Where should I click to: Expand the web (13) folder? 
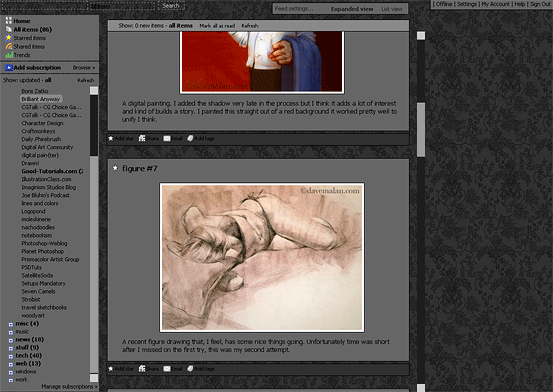[11, 364]
